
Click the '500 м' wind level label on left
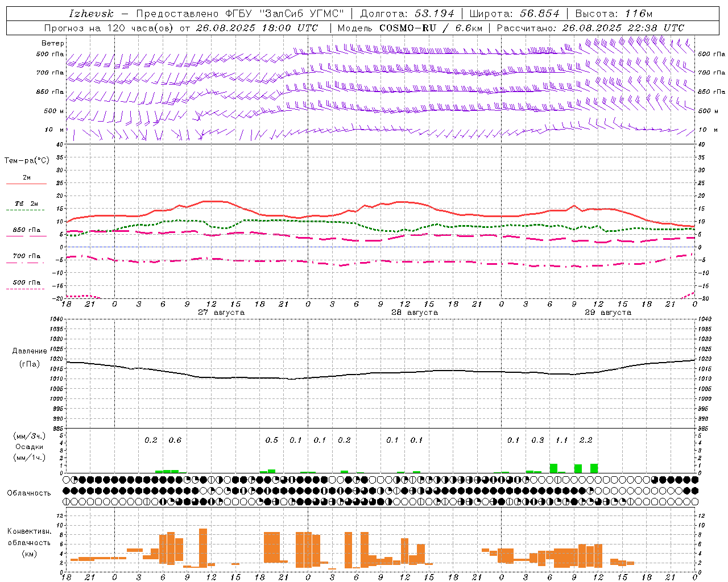[x=54, y=111]
